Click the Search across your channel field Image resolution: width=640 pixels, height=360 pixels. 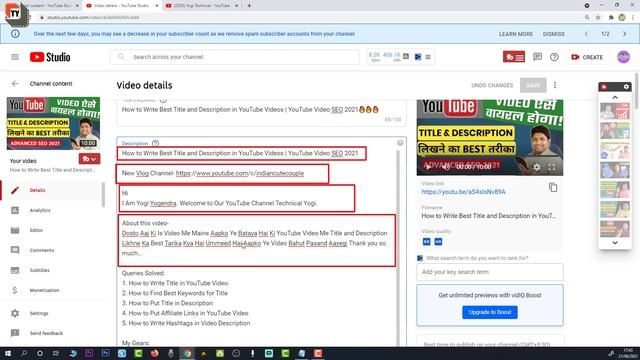coord(235,57)
